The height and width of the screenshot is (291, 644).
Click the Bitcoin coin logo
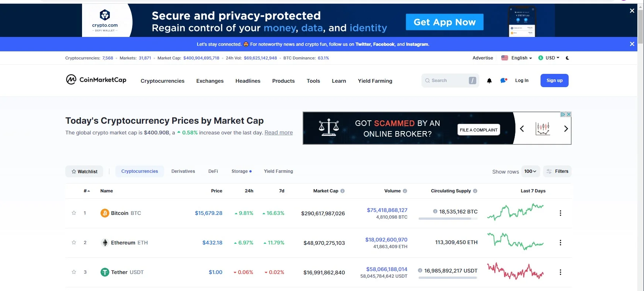[x=105, y=213]
